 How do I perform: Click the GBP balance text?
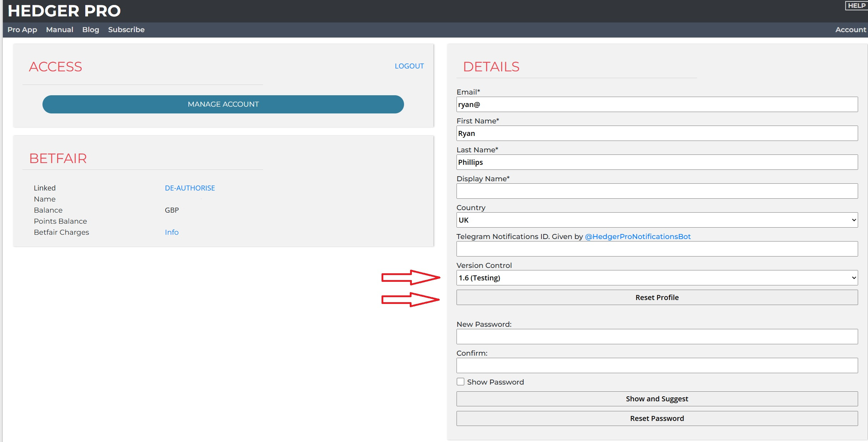(x=172, y=210)
